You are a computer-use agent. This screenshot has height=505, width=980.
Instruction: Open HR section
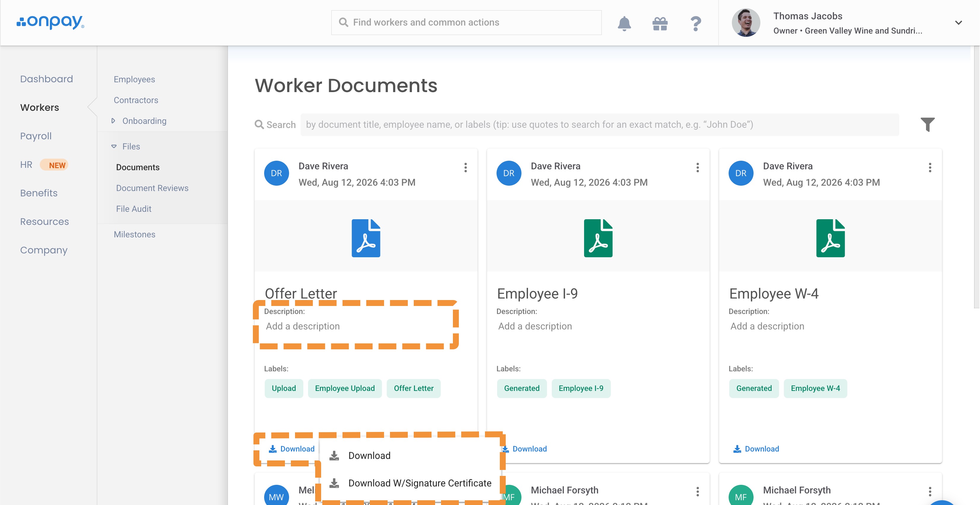[26, 165]
